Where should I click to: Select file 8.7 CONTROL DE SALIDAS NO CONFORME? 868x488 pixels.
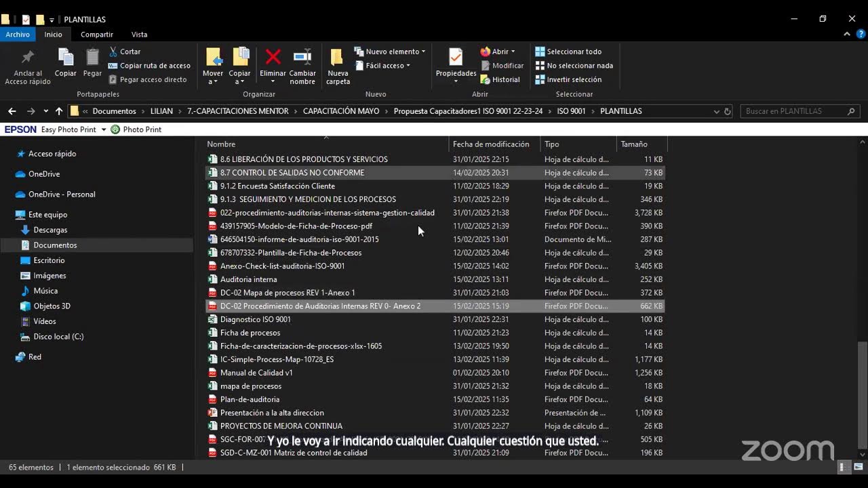pos(435,173)
